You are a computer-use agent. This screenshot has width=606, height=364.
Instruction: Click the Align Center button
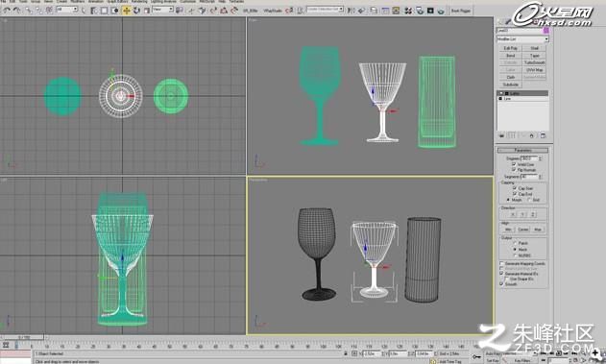pyautogui.click(x=522, y=230)
